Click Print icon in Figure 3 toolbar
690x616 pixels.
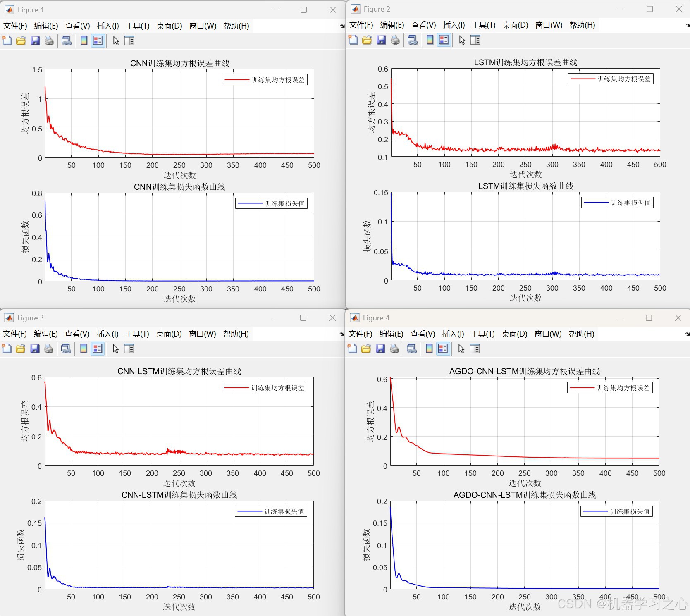click(49, 349)
